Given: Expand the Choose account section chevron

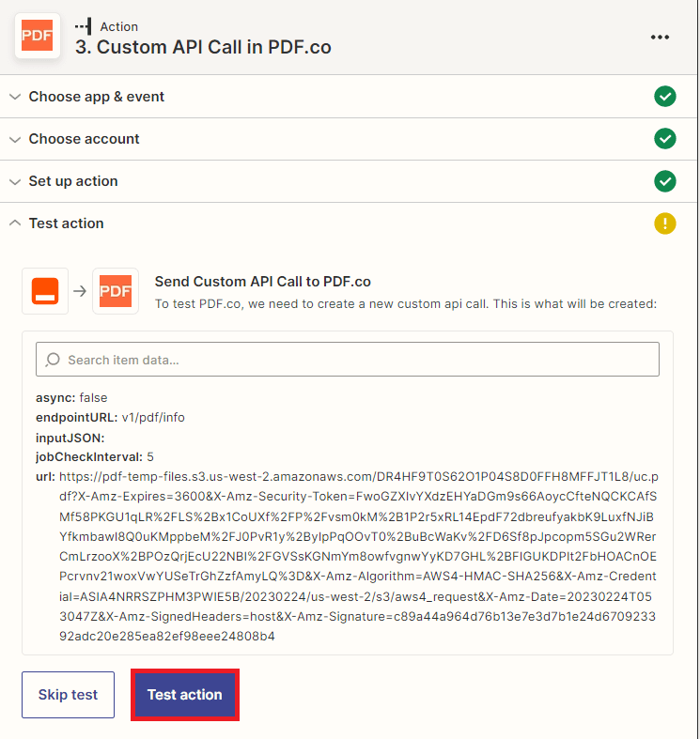Looking at the screenshot, I should pyautogui.click(x=15, y=139).
